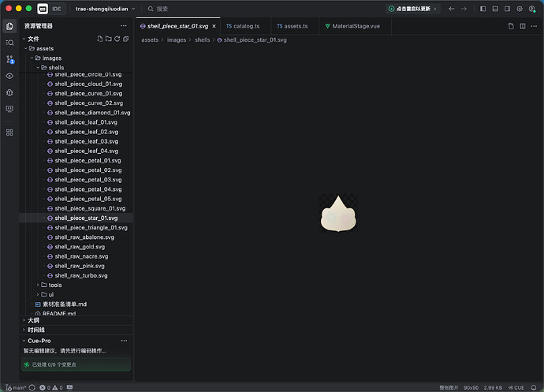Expand the tools folder
This screenshot has height=392, width=544.
[x=38, y=285]
